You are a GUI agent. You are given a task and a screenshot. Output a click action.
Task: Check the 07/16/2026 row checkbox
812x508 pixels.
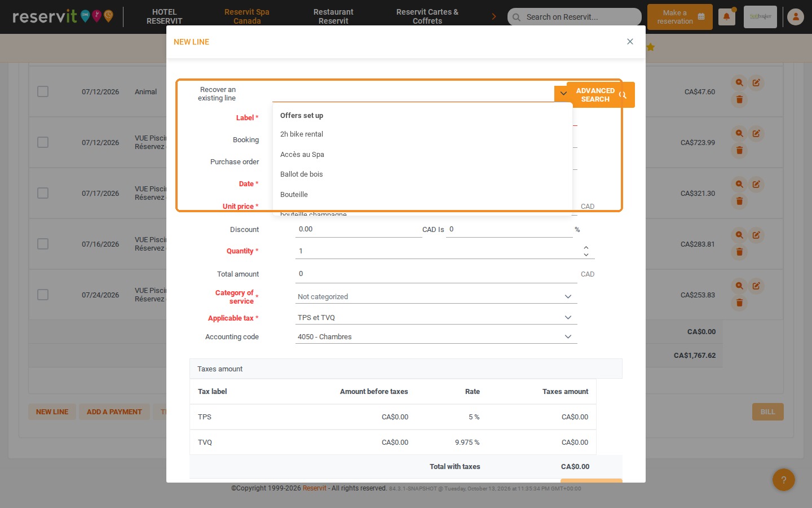[43, 244]
